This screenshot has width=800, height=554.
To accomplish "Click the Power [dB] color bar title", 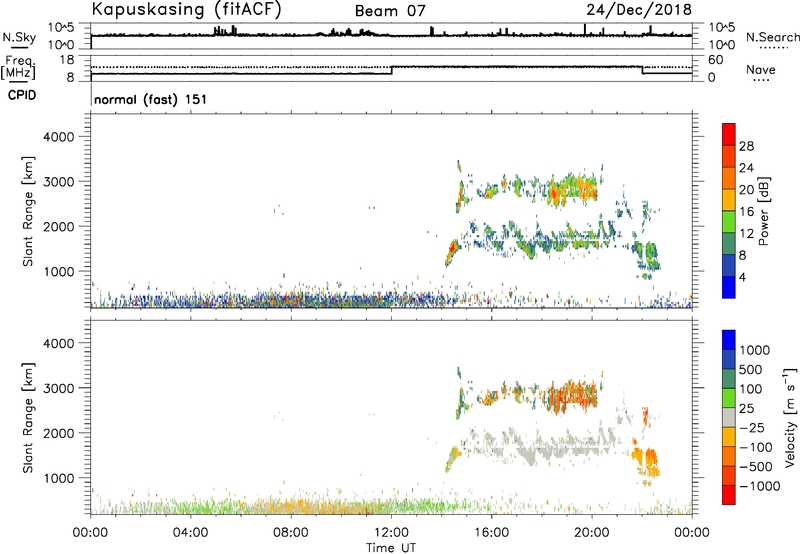I will pos(763,211).
